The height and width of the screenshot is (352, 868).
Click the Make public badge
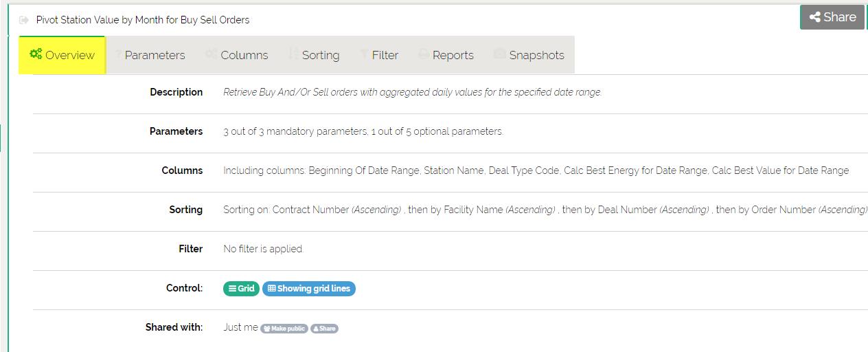(x=284, y=329)
